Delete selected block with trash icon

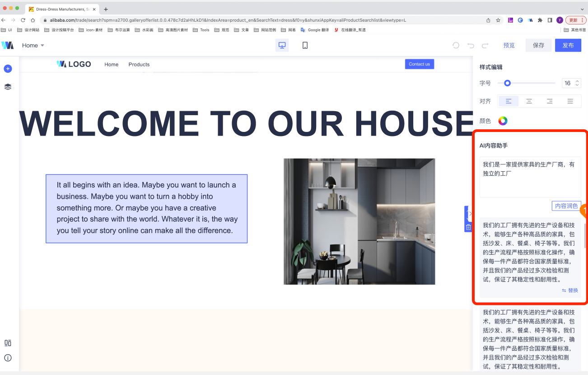point(468,227)
